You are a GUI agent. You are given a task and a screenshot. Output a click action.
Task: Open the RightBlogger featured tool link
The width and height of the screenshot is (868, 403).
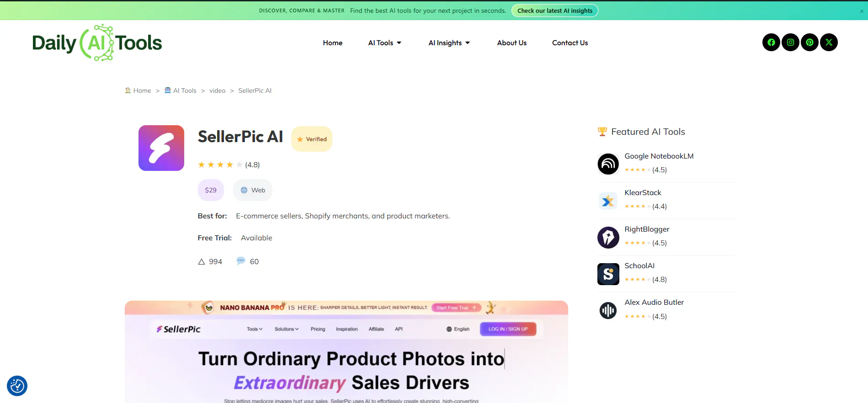point(647,229)
